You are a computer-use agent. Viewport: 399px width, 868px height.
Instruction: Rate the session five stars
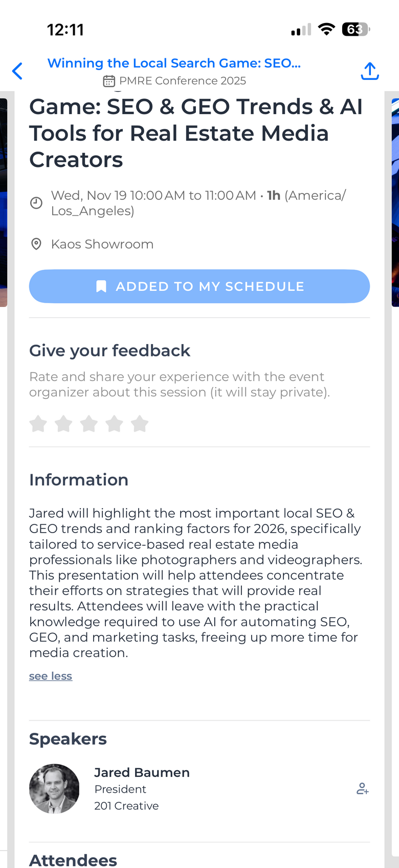click(x=140, y=424)
